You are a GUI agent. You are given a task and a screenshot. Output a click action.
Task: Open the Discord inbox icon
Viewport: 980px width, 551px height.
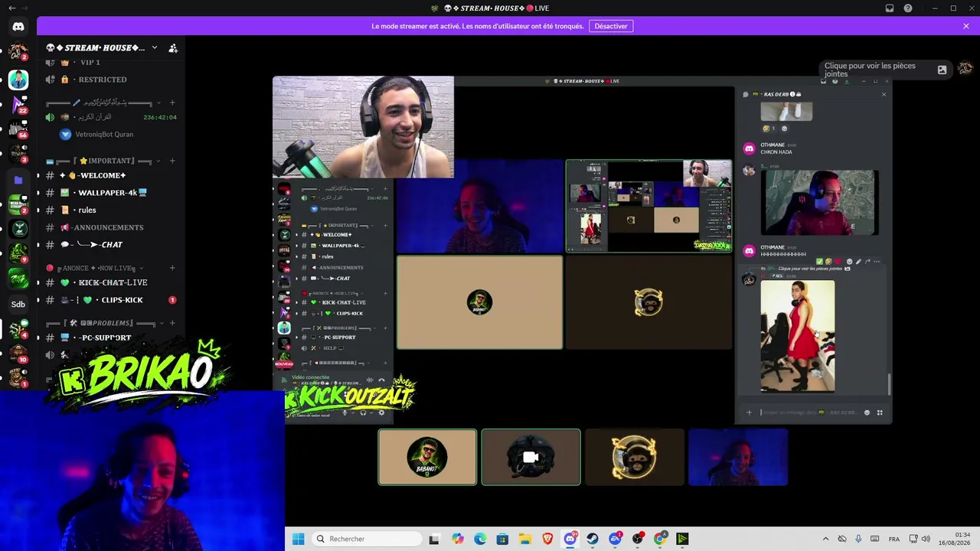(x=890, y=8)
